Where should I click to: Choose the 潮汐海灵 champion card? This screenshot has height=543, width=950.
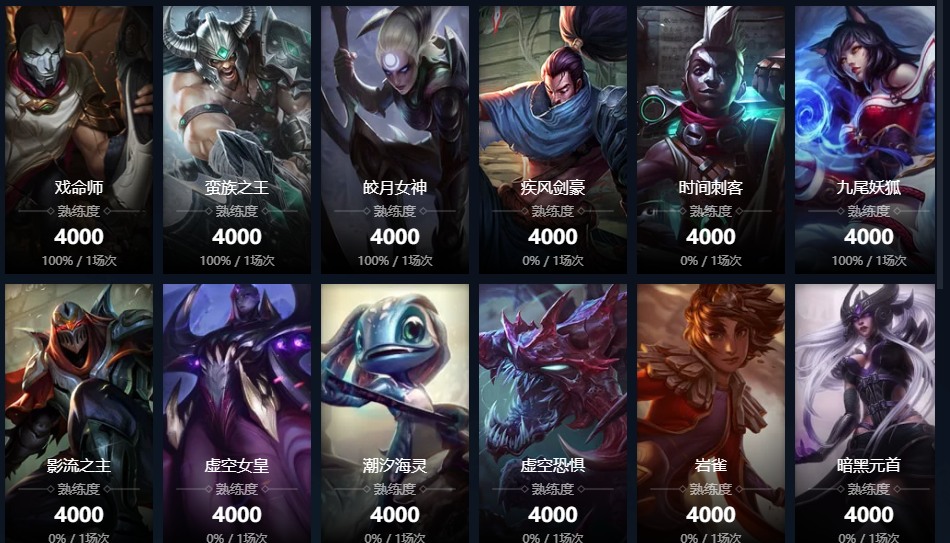point(395,413)
